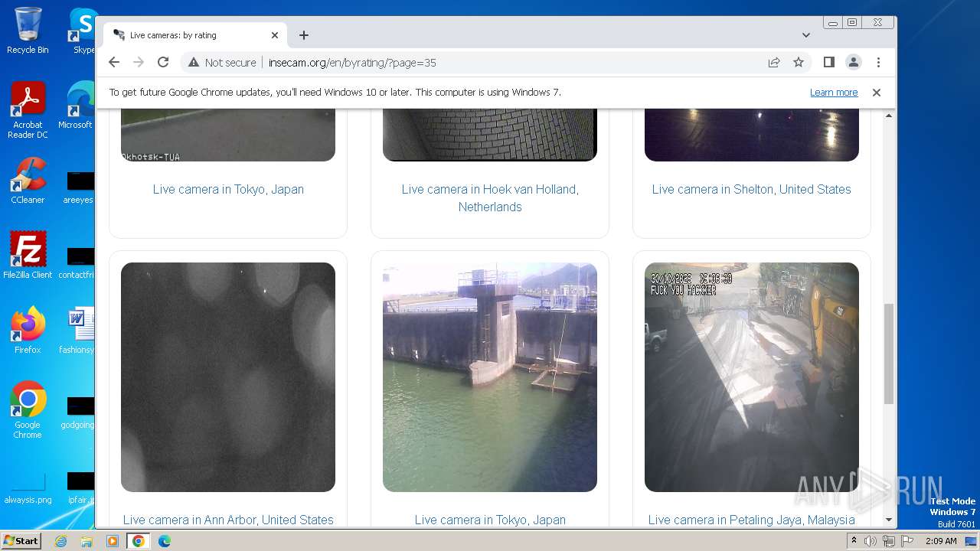Click the scrollbar down arrow
The image size is (980, 551).
pos(889,520)
